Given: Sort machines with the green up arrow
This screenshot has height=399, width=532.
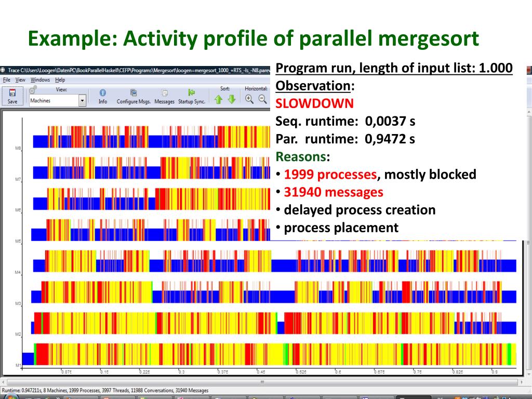Looking at the screenshot, I should [x=219, y=99].
